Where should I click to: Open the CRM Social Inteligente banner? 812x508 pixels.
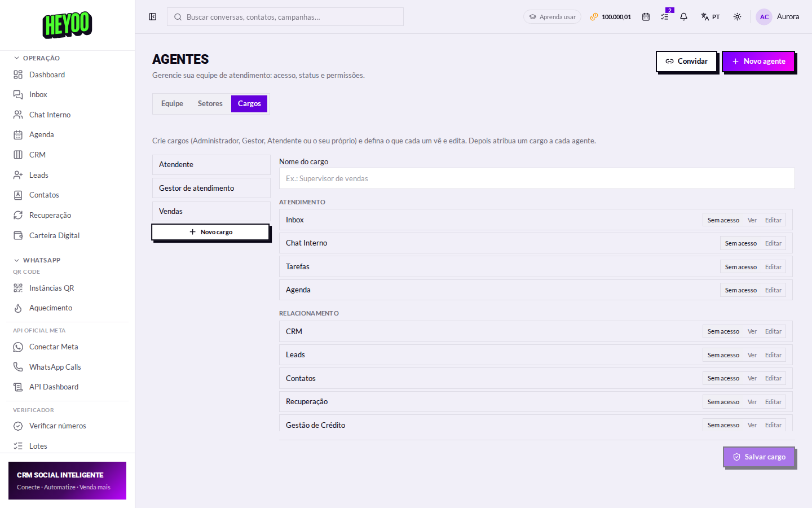tap(67, 481)
